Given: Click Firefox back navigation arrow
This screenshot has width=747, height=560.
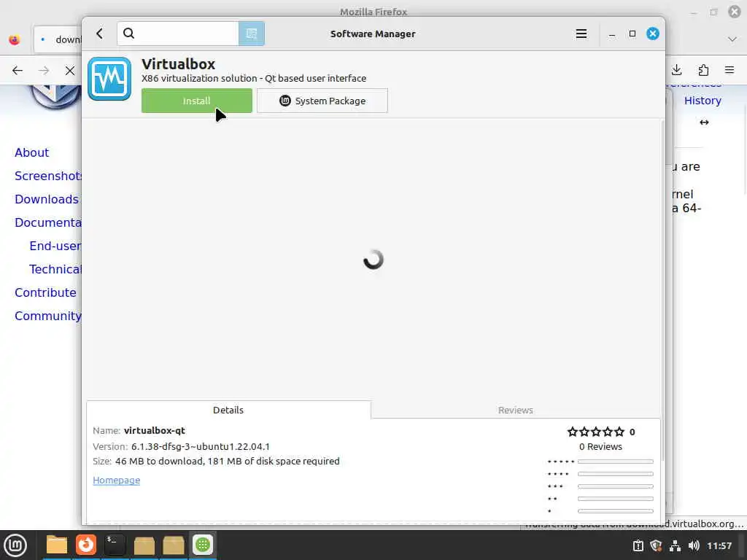Looking at the screenshot, I should tap(18, 71).
